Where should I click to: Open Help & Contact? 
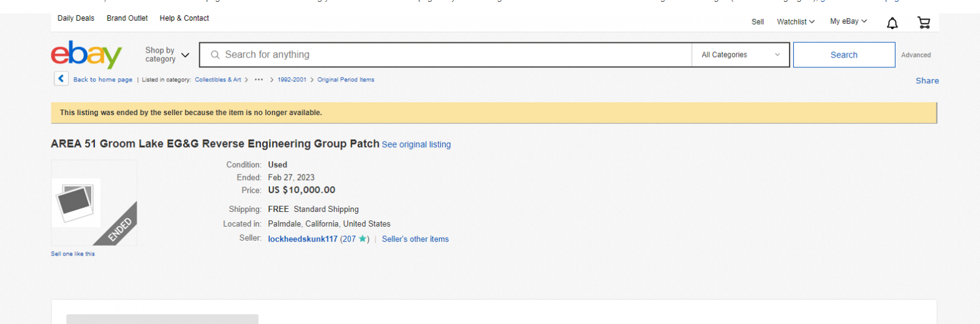click(184, 18)
